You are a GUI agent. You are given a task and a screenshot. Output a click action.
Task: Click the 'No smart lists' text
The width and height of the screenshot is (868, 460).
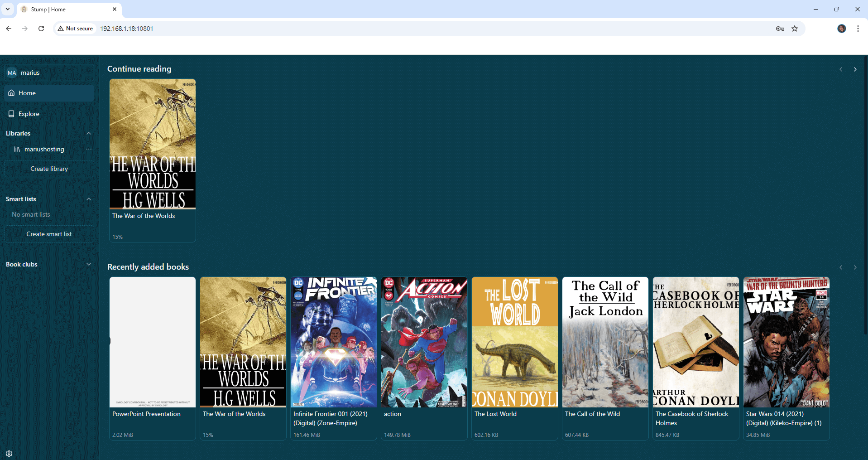pyautogui.click(x=31, y=214)
